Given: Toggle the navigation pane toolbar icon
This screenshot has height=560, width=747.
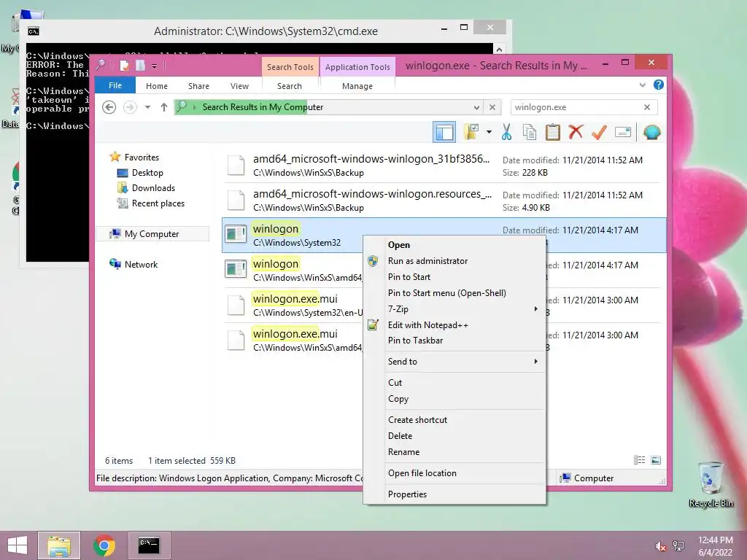Looking at the screenshot, I should pyautogui.click(x=444, y=132).
